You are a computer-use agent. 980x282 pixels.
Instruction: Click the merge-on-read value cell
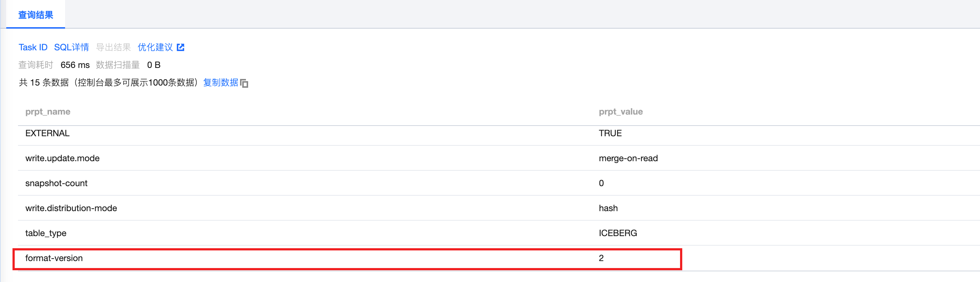(628, 159)
